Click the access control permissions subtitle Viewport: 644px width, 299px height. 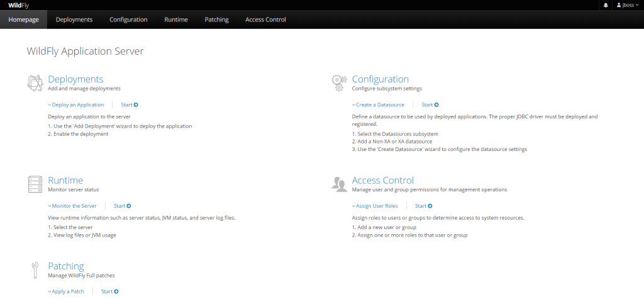click(430, 189)
